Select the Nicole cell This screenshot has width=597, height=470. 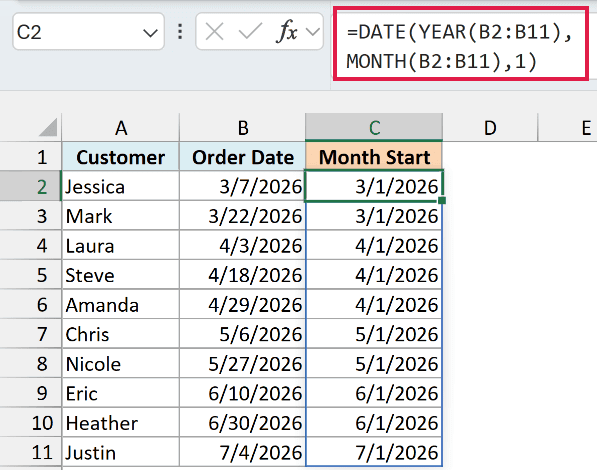121,363
